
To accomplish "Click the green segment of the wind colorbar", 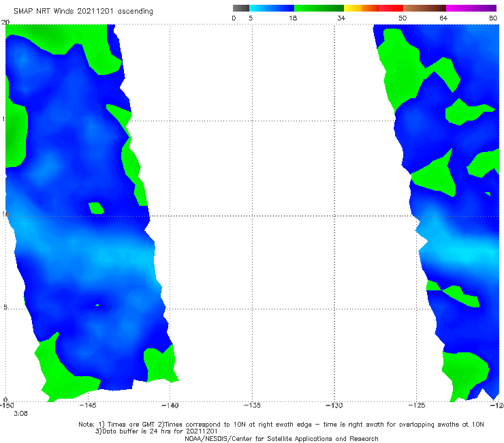I will [x=319, y=8].
